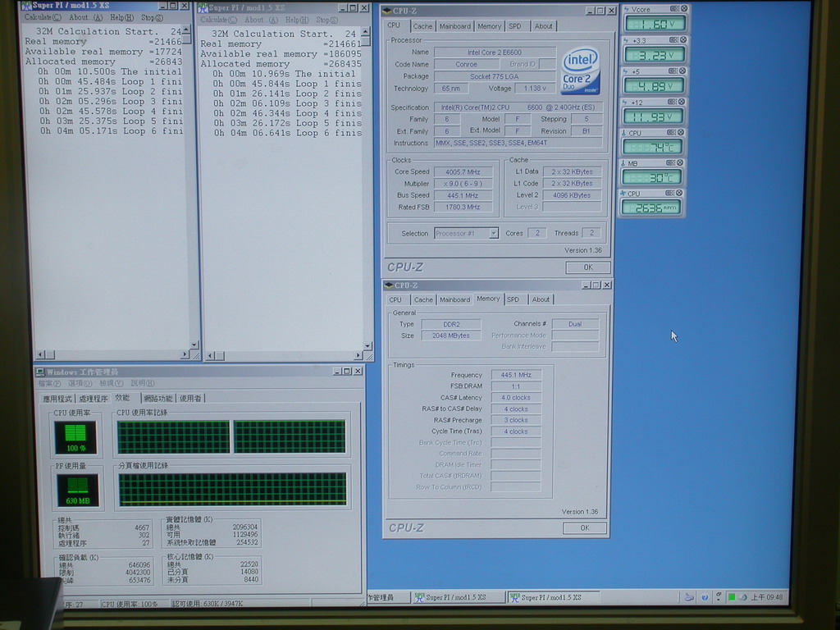Click CAS# Latency value 4.0 clocks

(516, 398)
